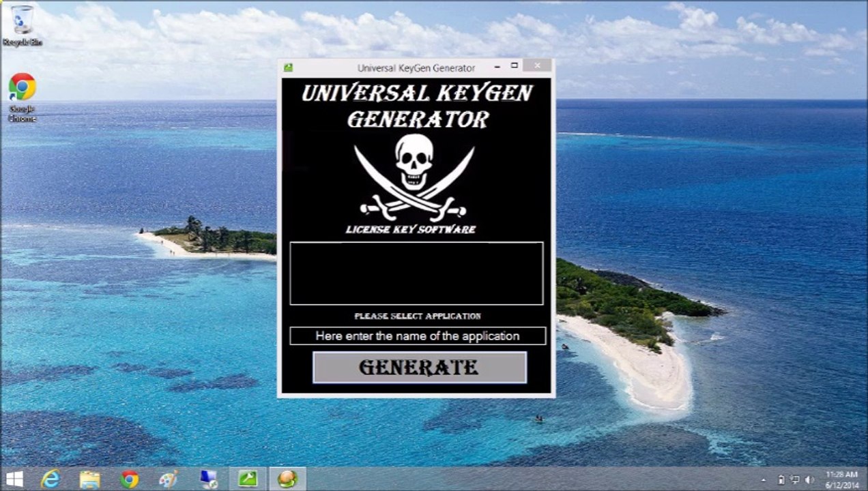
Task: Open the network tray icon
Action: [795, 480]
